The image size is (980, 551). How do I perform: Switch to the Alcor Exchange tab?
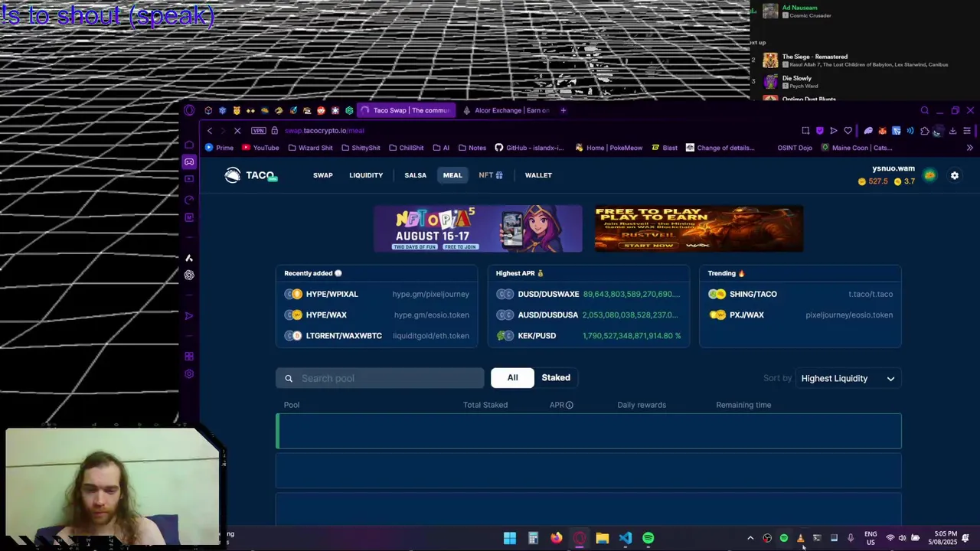[505, 111]
